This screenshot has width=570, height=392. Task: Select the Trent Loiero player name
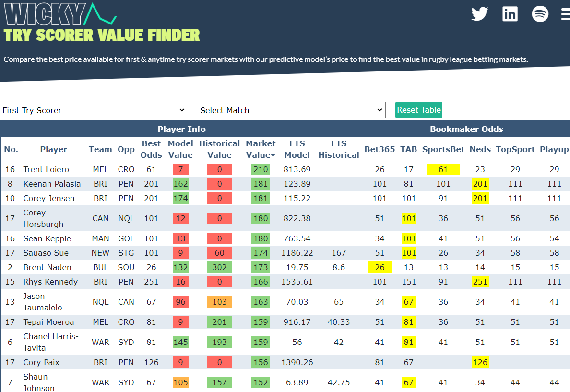(46, 169)
